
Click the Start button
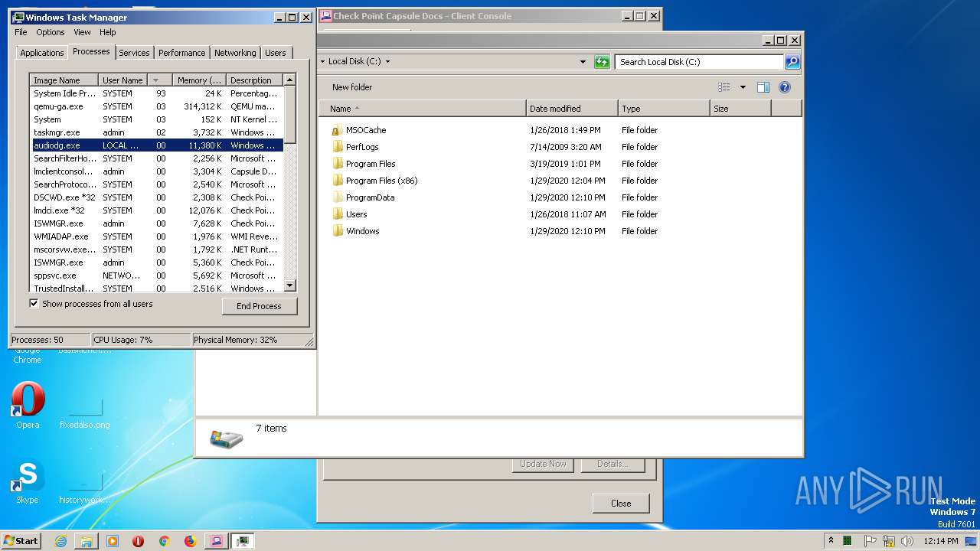tap(21, 541)
